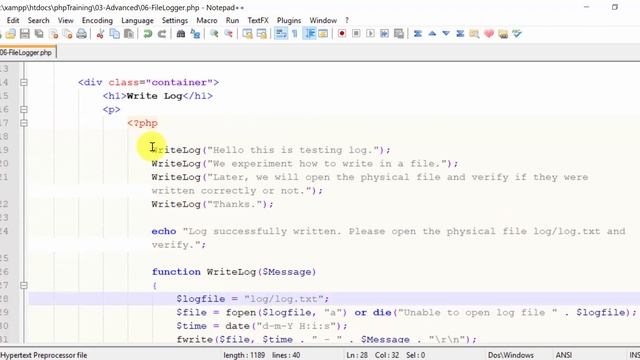This screenshot has width=640, height=360.
Task: Place cursor in '$logfile = "log/log.txt";' line
Action: coord(252,299)
